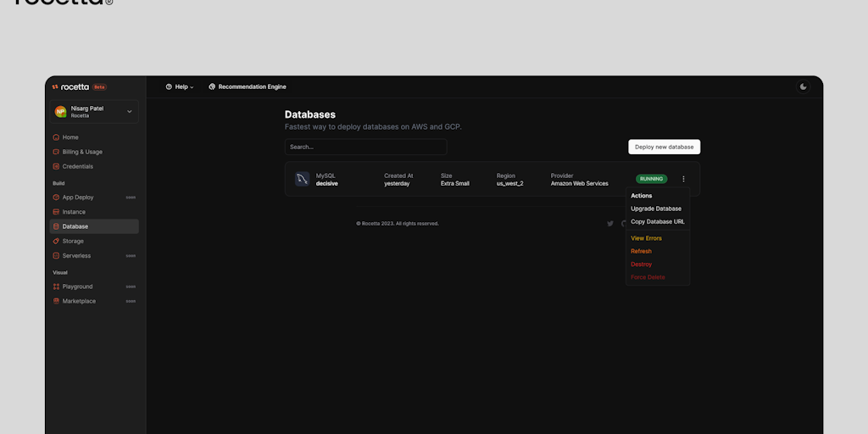Open the Recommendation Engine link
Screen dimensions: 868x434
[248, 86]
